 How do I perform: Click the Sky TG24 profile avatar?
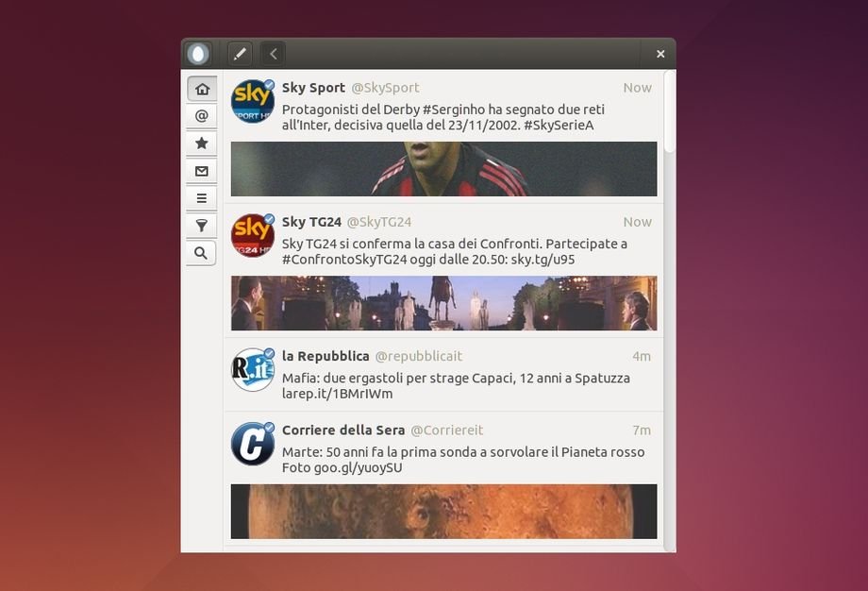[x=252, y=236]
